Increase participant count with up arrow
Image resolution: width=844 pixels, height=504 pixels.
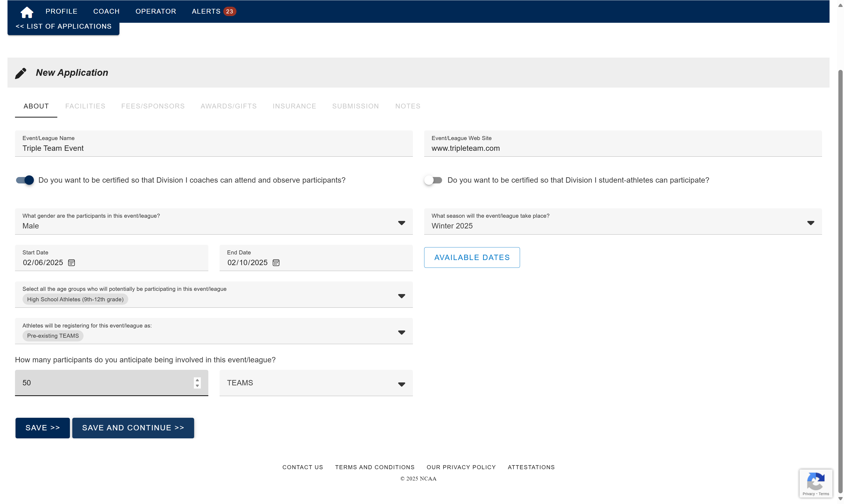(x=197, y=380)
